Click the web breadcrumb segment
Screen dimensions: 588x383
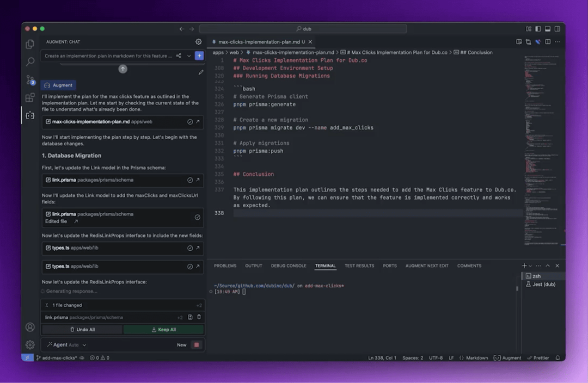[234, 52]
